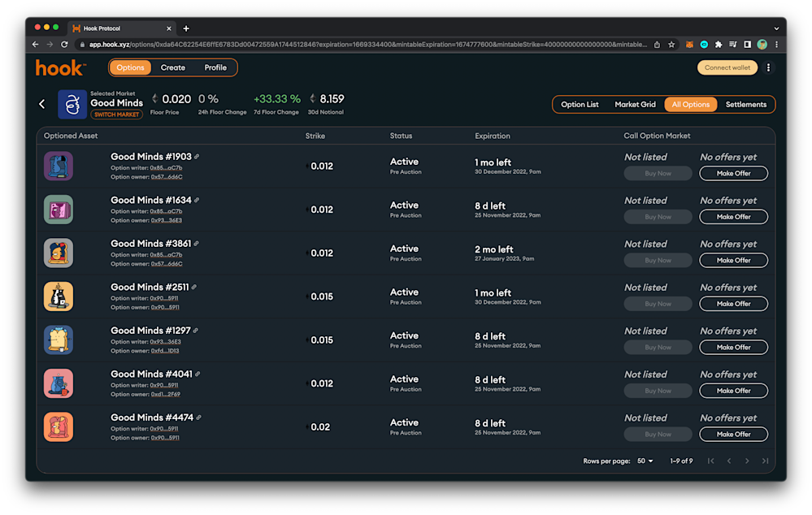Click the browser share icon in address bar
Viewport: 812px width, 515px height.
658,45
